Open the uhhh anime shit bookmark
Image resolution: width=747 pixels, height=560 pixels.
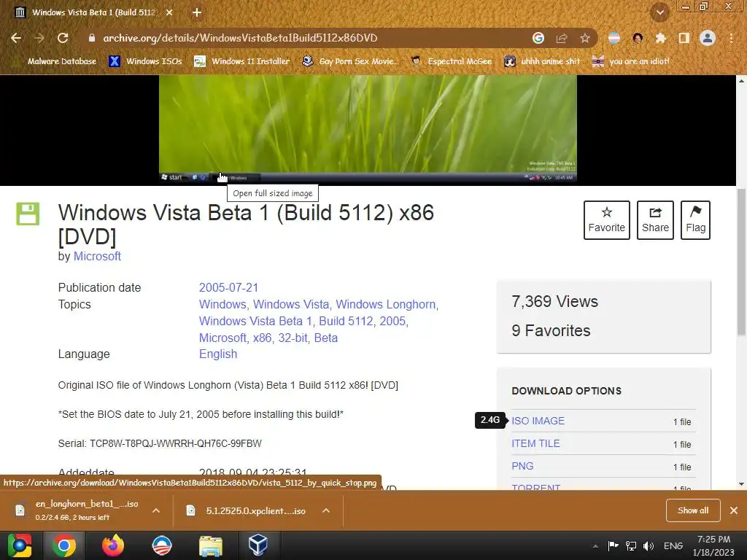pos(543,61)
